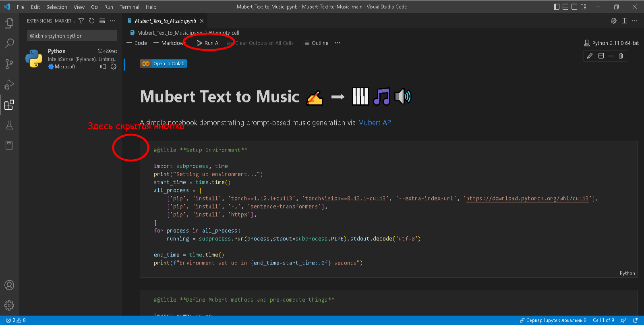Edit cell with the pencil icon

point(590,56)
